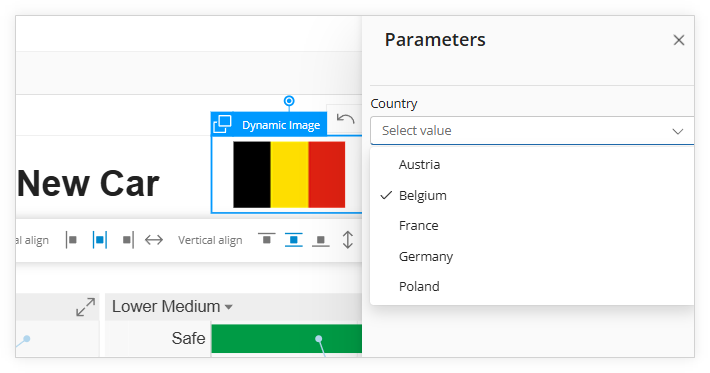Open the Country select value dropdown

tap(532, 131)
